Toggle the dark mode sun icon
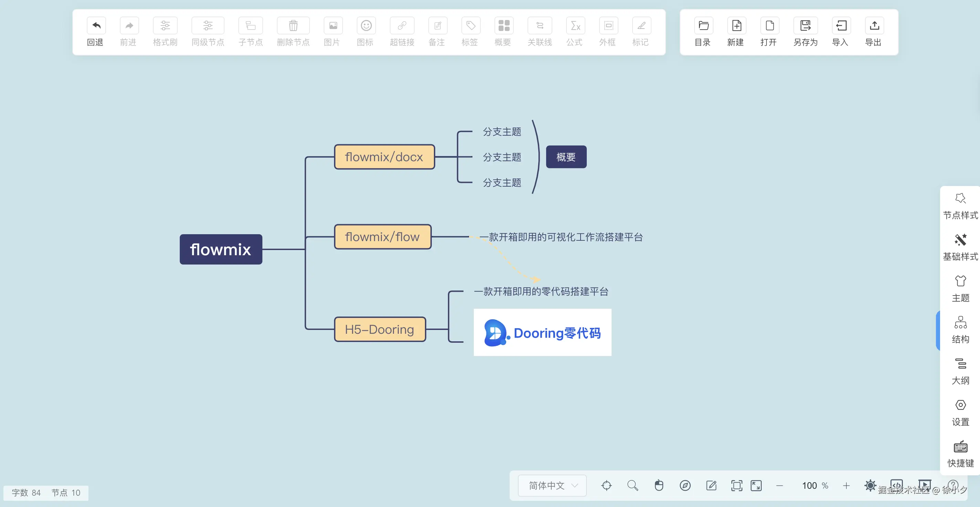The width and height of the screenshot is (980, 507). [x=870, y=486]
